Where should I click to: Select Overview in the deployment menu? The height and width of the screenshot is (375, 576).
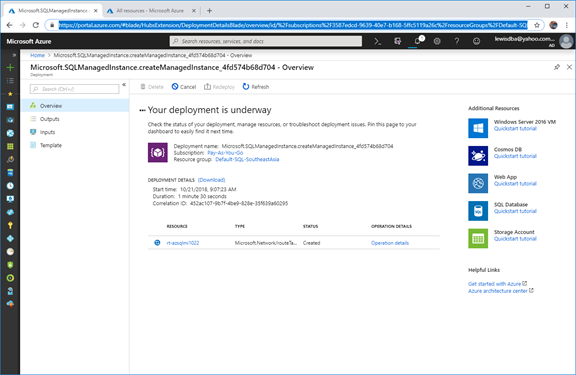[x=75, y=106]
